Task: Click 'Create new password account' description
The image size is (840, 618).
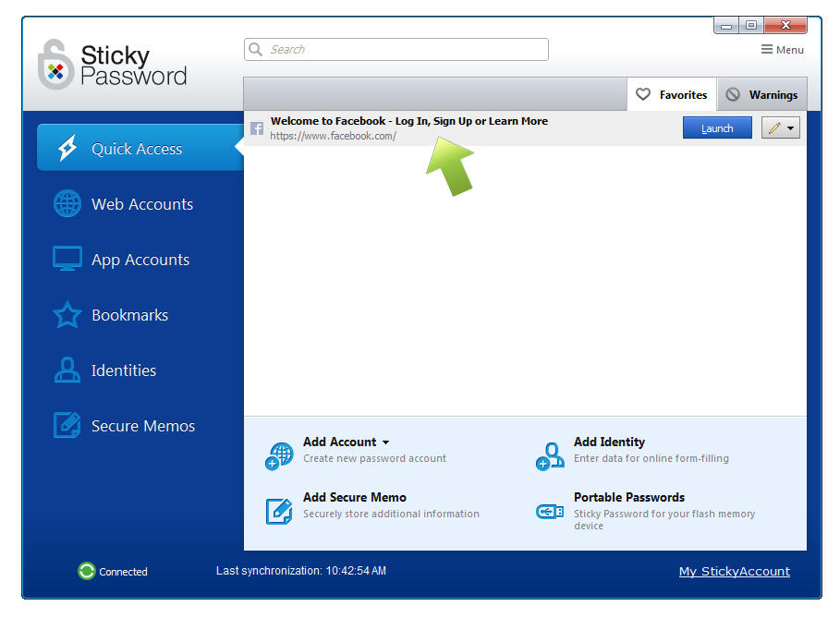Action: tap(374, 458)
